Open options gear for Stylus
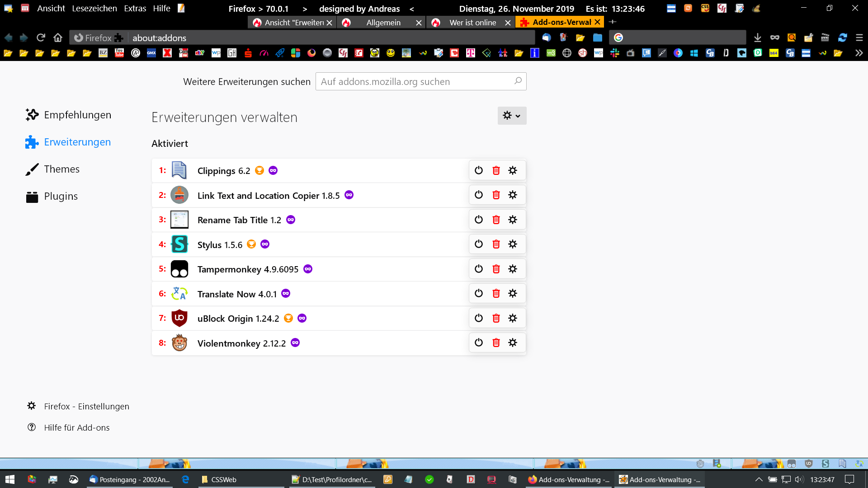The height and width of the screenshot is (488, 868). pos(512,244)
